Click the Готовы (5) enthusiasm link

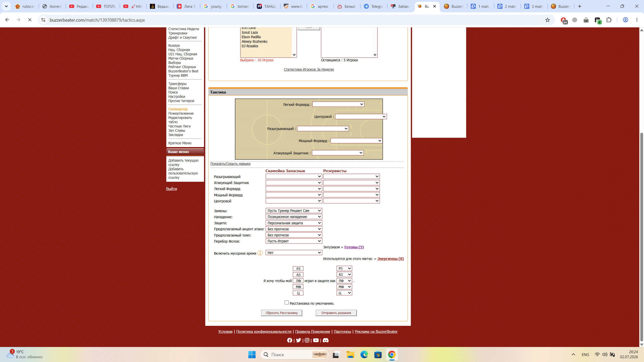click(x=354, y=247)
